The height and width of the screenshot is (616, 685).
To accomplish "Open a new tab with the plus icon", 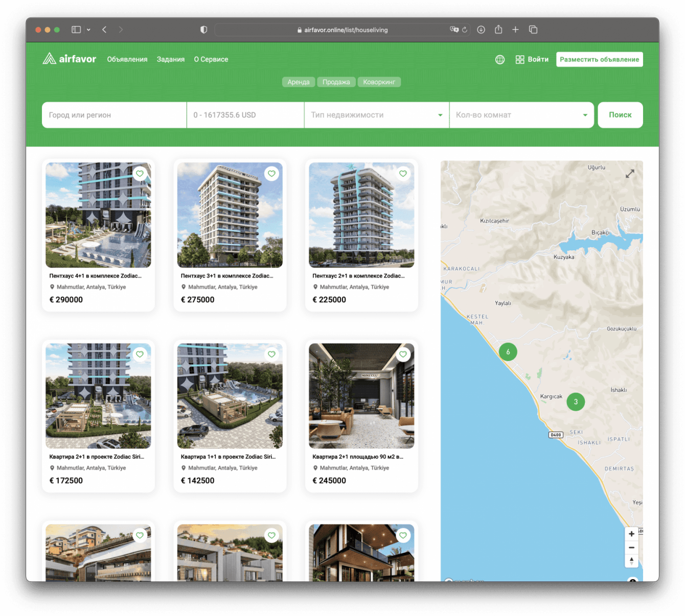I will (515, 30).
